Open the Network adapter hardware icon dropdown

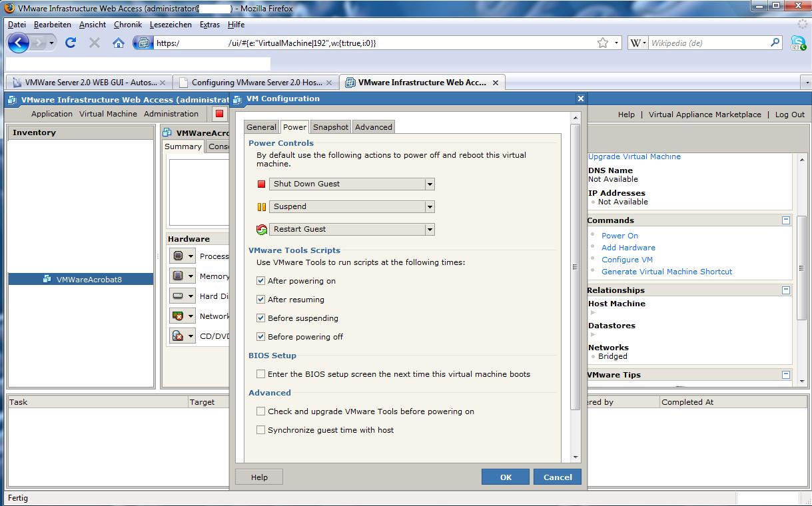coord(182,316)
